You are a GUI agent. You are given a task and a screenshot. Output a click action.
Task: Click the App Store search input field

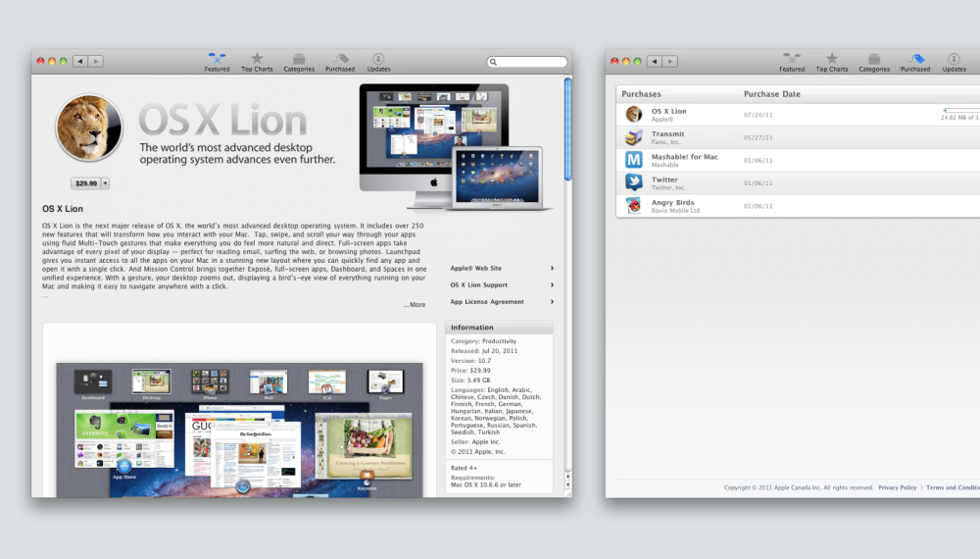tap(527, 62)
